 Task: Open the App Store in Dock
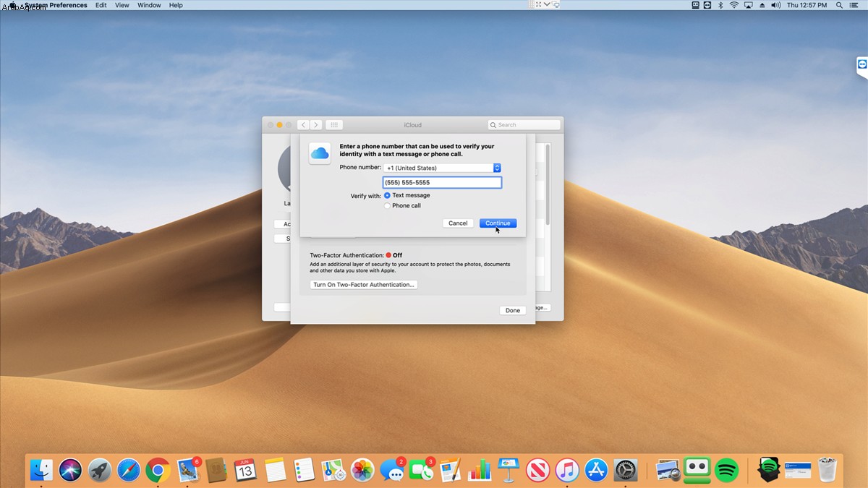pos(596,470)
